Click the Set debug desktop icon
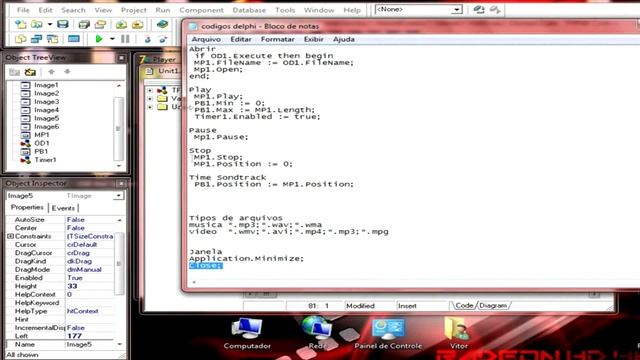The height and width of the screenshot is (360, 640). tap(495, 9)
